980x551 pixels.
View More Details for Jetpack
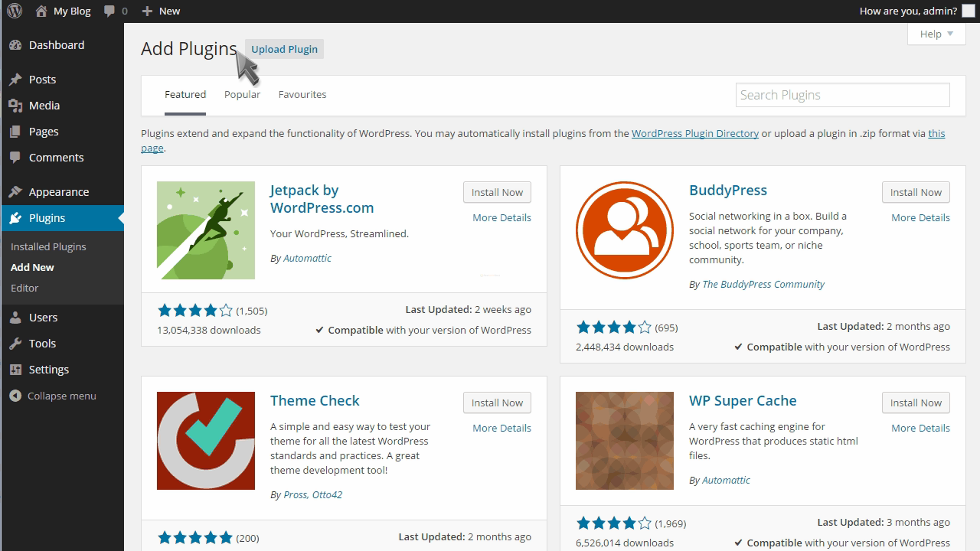[x=501, y=217]
